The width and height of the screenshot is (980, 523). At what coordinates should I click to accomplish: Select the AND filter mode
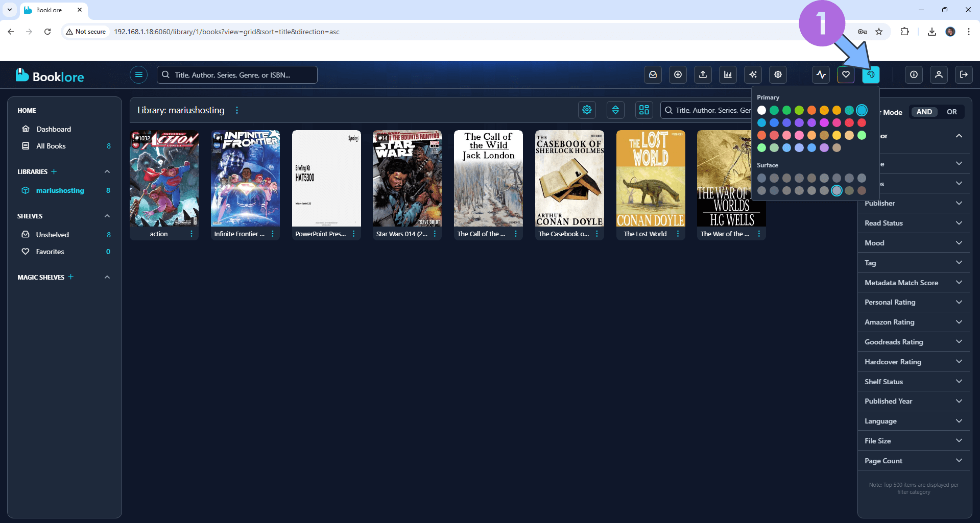click(x=924, y=112)
